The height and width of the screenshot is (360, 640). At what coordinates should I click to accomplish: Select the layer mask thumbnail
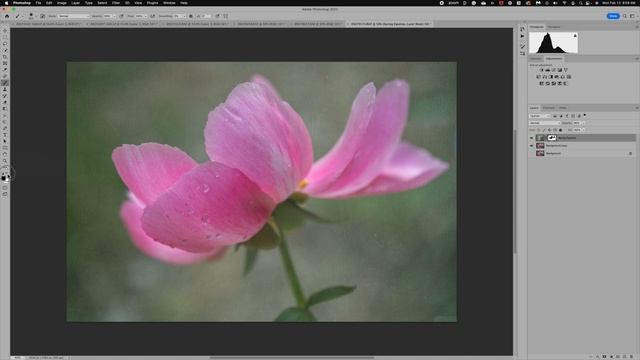[552, 138]
